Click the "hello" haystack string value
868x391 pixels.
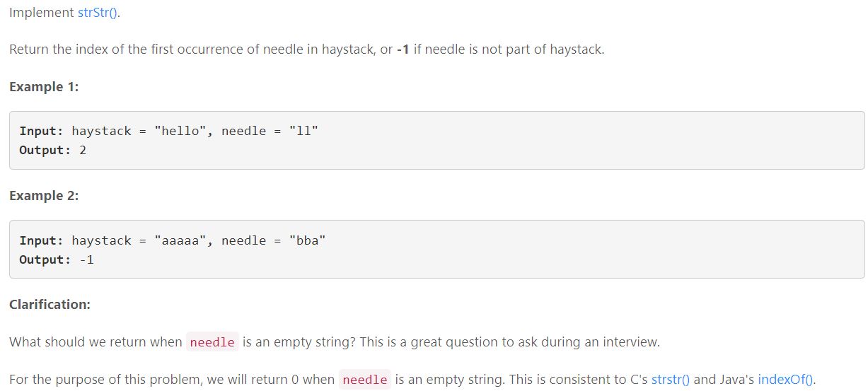pyautogui.click(x=180, y=131)
